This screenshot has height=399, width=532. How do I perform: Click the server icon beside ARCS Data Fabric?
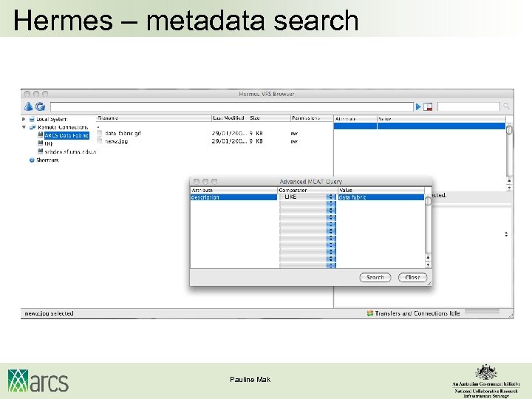pyautogui.click(x=41, y=135)
